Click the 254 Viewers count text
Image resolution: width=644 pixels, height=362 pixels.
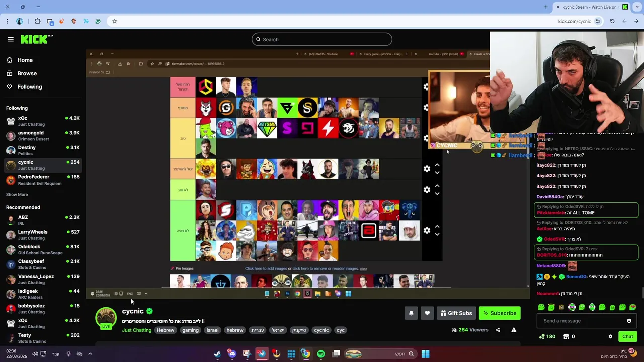click(x=473, y=330)
